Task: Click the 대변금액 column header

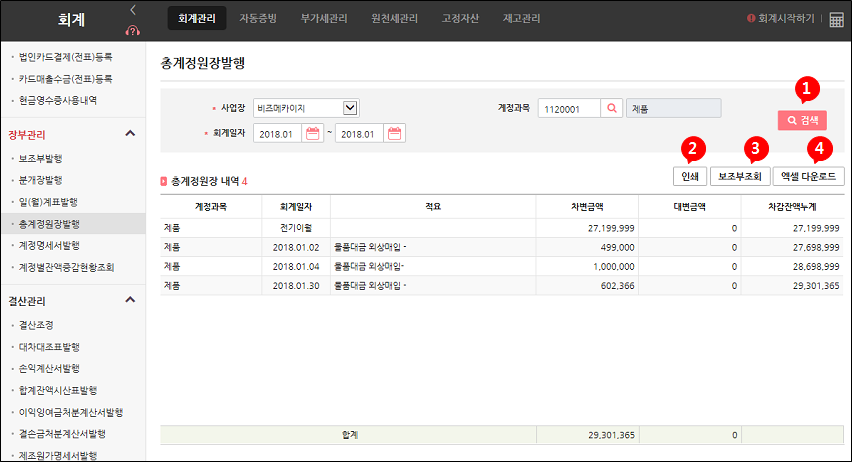Action: click(x=690, y=207)
